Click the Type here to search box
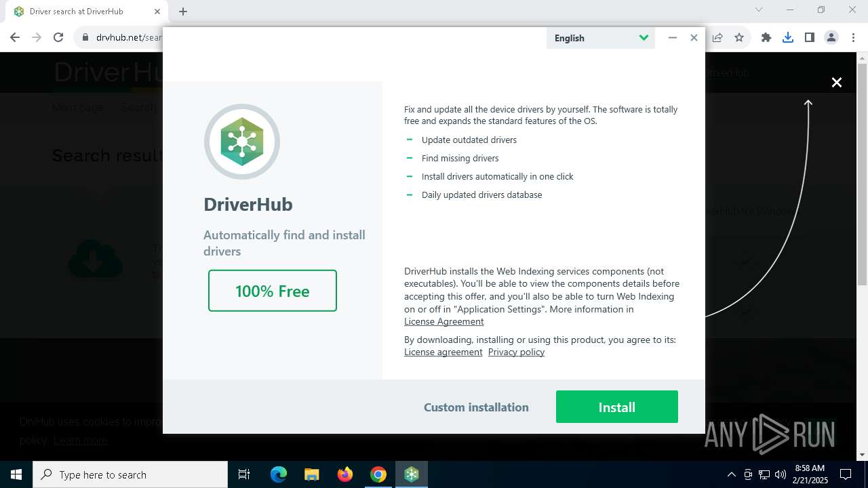Image resolution: width=868 pixels, height=488 pixels. pyautogui.click(x=130, y=474)
